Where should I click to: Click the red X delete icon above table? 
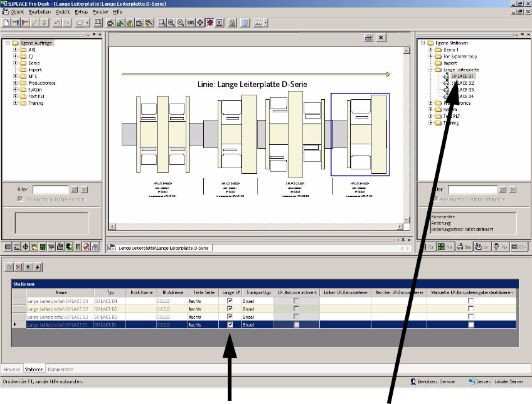(x=18, y=267)
